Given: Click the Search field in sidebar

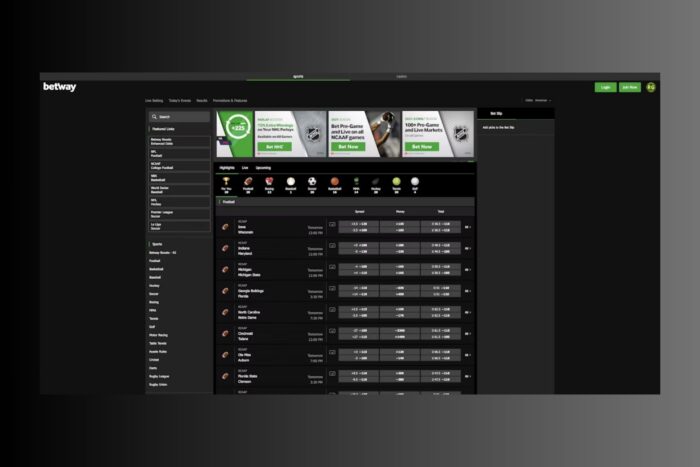Looking at the screenshot, I should pyautogui.click(x=180, y=117).
